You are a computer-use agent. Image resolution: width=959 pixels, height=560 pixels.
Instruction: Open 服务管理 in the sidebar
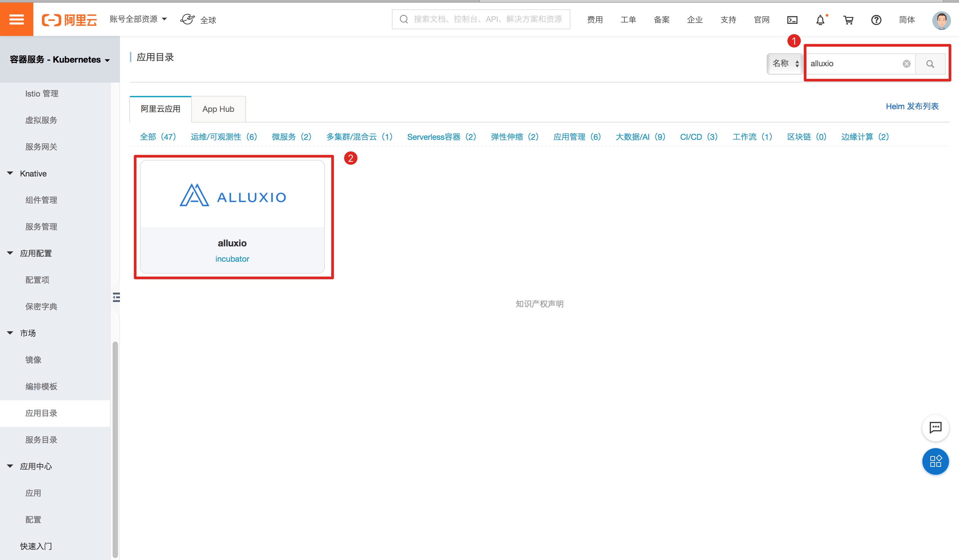pos(41,227)
